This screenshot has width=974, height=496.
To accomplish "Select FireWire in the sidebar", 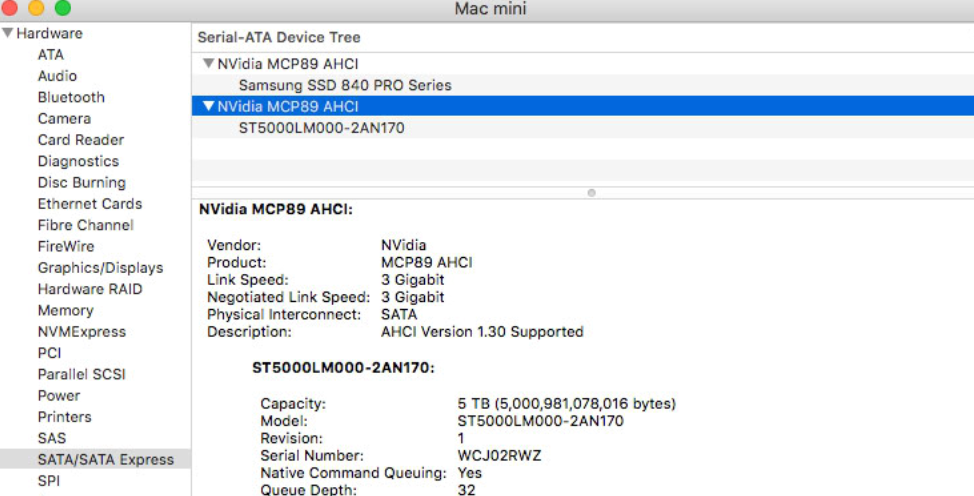I will [x=66, y=246].
